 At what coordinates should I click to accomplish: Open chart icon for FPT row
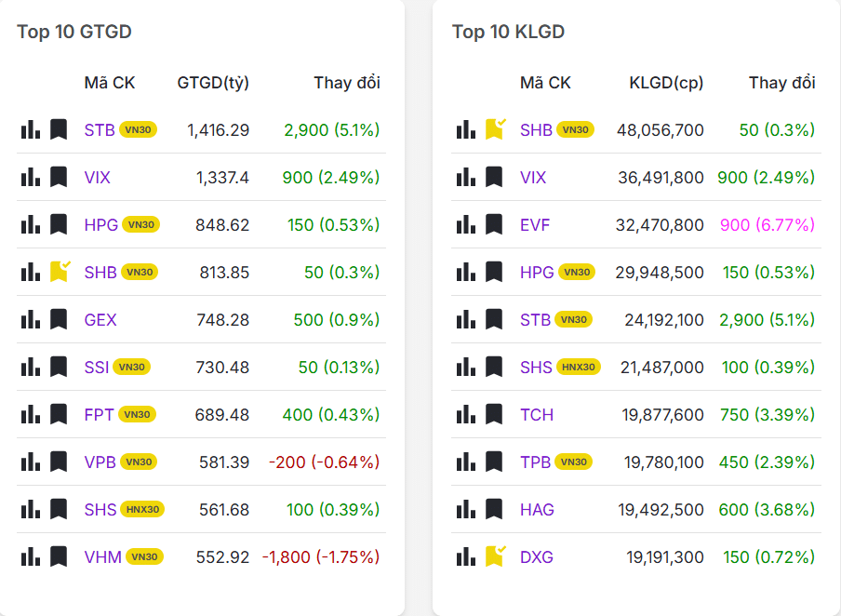(x=31, y=414)
